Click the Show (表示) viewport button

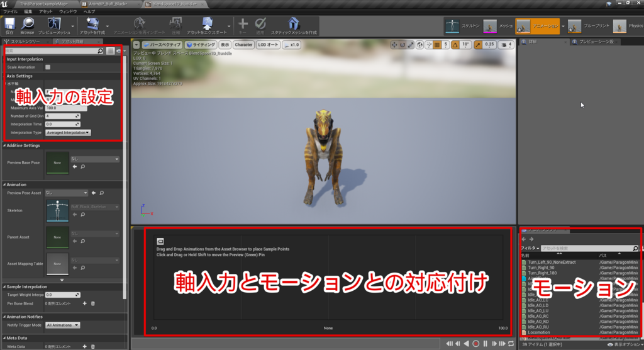click(x=225, y=45)
